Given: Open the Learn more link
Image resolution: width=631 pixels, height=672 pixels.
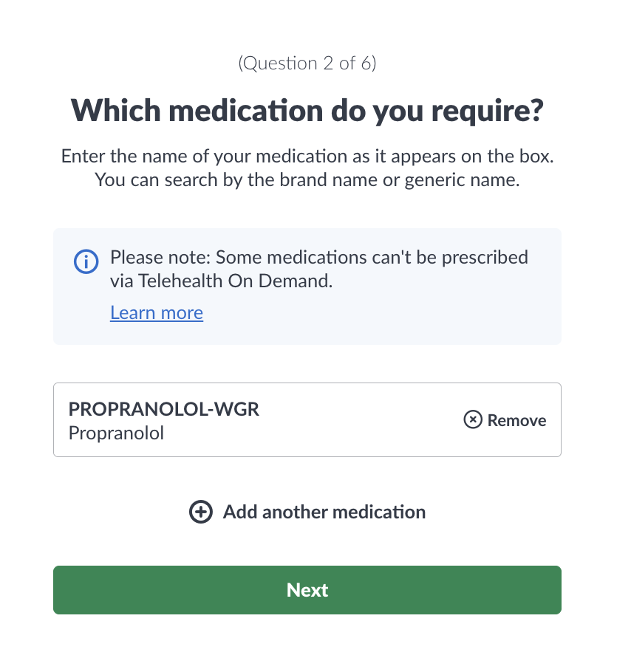Looking at the screenshot, I should 157,313.
